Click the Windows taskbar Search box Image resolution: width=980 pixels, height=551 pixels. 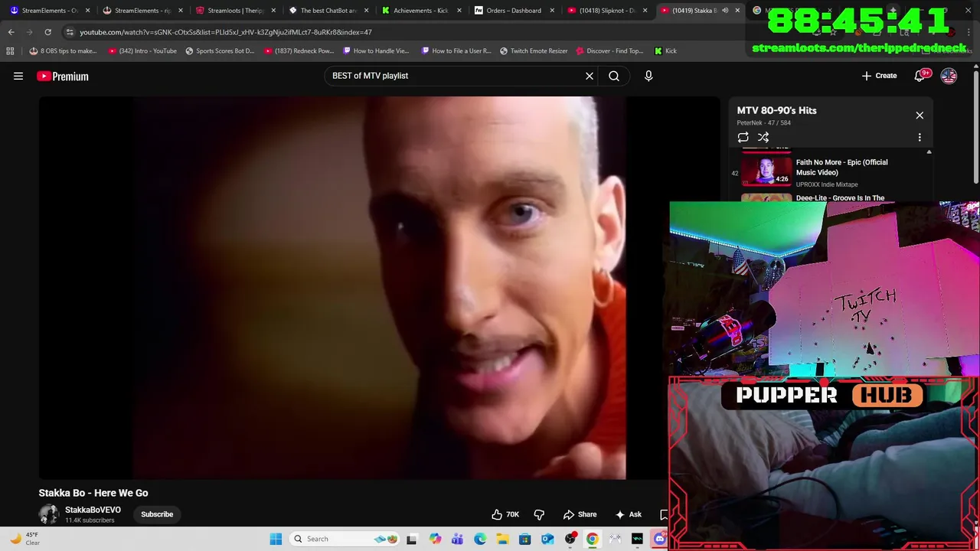[345, 539]
